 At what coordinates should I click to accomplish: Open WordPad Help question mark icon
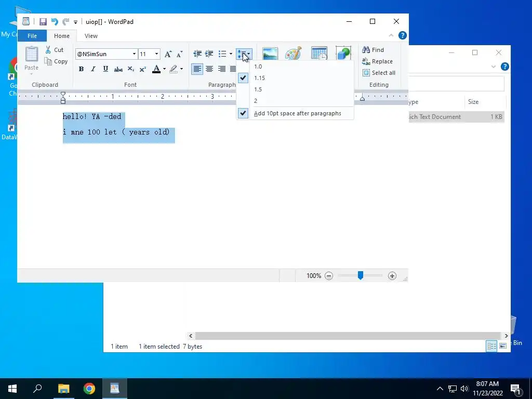click(403, 35)
